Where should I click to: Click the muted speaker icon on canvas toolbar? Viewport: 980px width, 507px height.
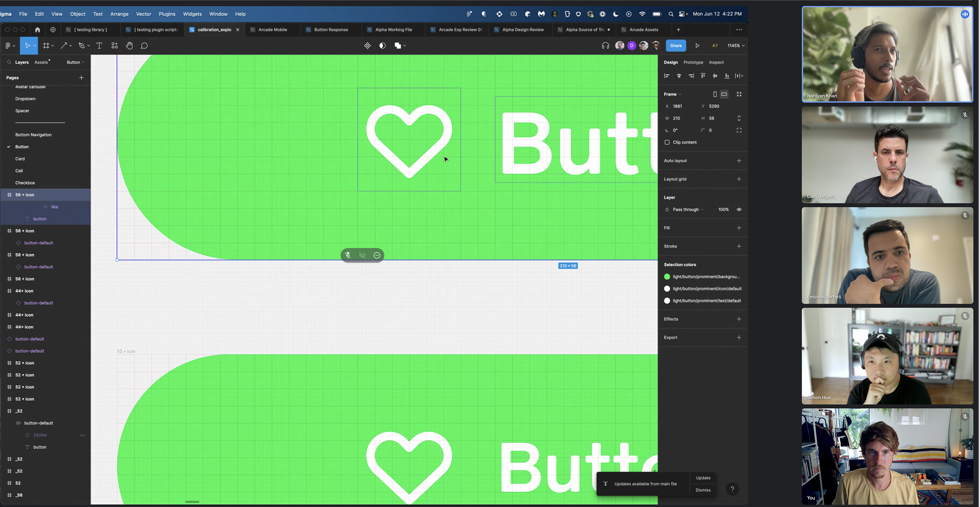pyautogui.click(x=362, y=256)
